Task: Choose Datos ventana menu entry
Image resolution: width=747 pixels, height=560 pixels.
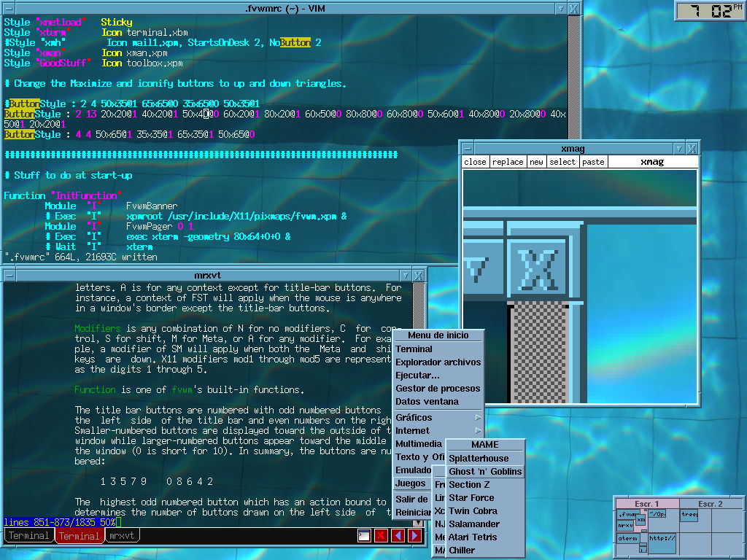Action: (438, 402)
